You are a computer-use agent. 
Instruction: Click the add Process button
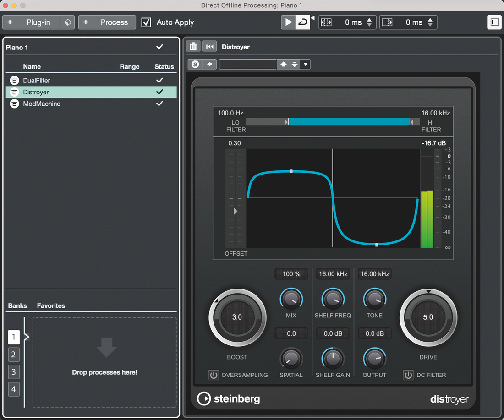click(107, 22)
